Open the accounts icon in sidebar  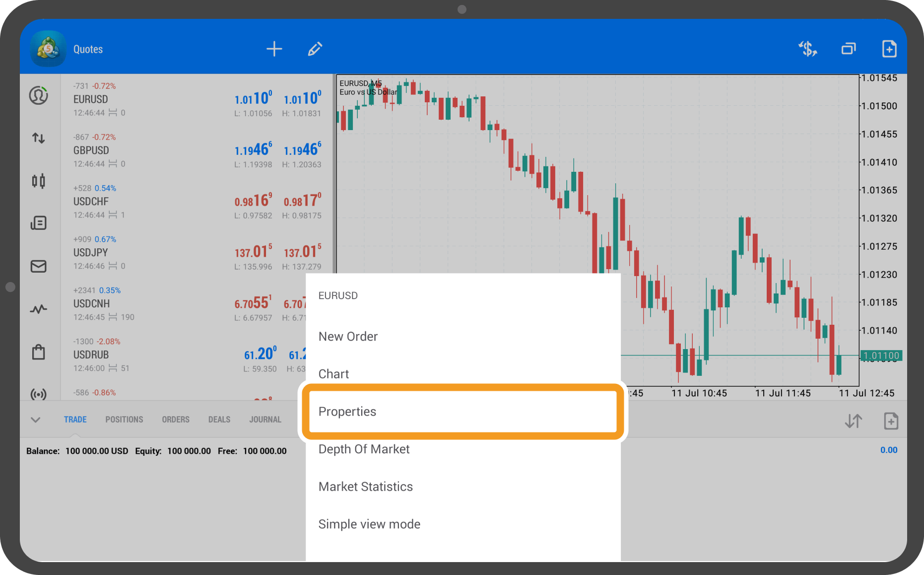38,95
